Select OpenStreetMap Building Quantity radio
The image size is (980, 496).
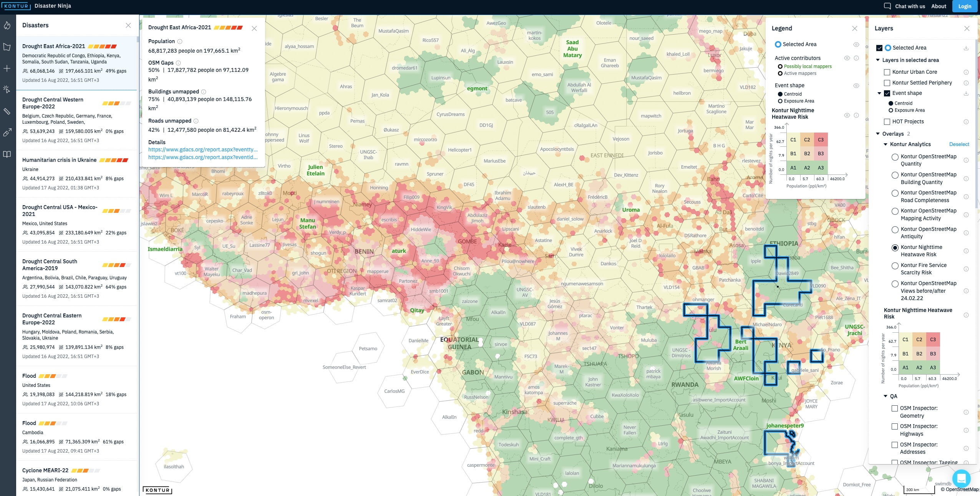pos(895,175)
